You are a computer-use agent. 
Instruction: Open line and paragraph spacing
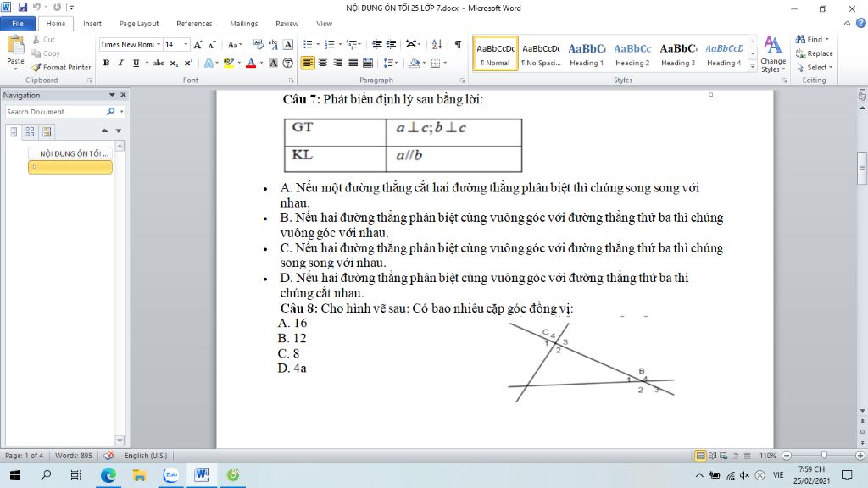point(390,63)
